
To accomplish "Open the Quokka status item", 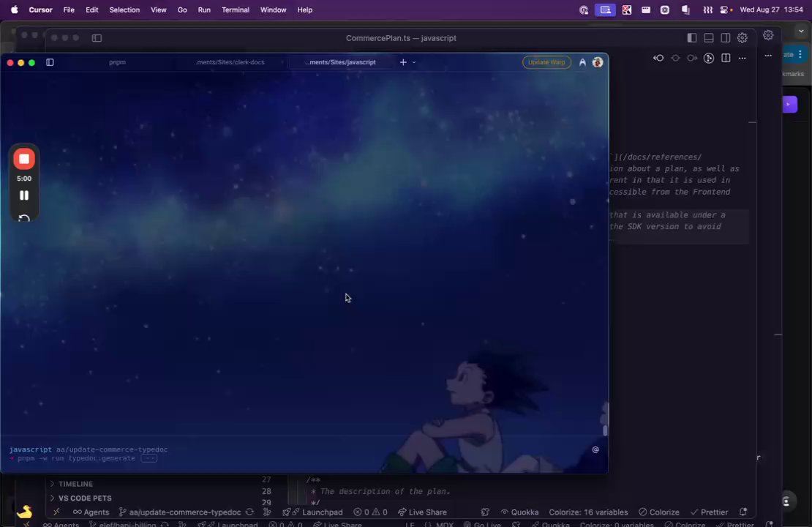I will [x=519, y=512].
